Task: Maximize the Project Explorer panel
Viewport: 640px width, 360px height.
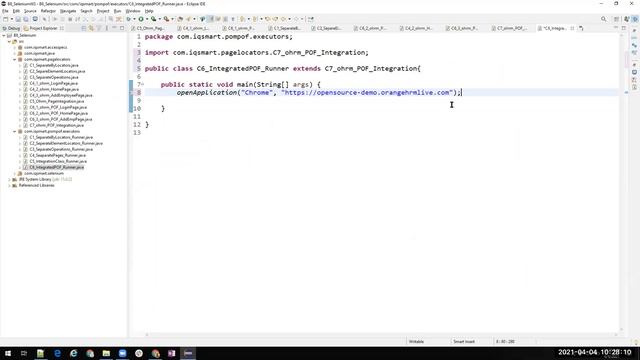Action: tap(122, 28)
